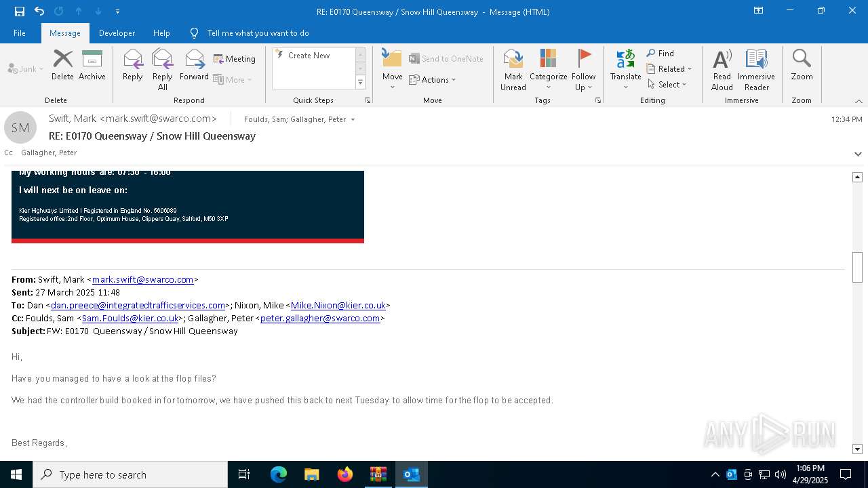Image resolution: width=868 pixels, height=488 pixels.
Task: Archive the message
Action: pos(92,65)
